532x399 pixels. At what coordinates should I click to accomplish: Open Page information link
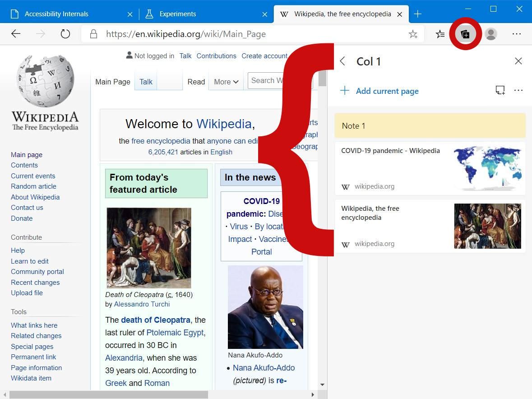(x=36, y=368)
